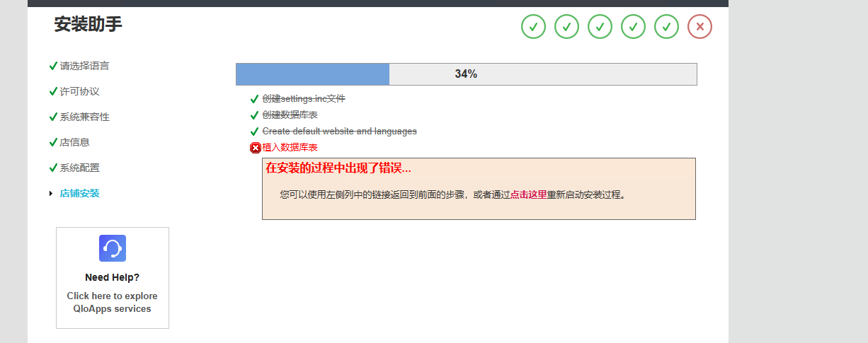Click the checkmark beside 创建数据库表
868x343 pixels.
pyautogui.click(x=255, y=115)
